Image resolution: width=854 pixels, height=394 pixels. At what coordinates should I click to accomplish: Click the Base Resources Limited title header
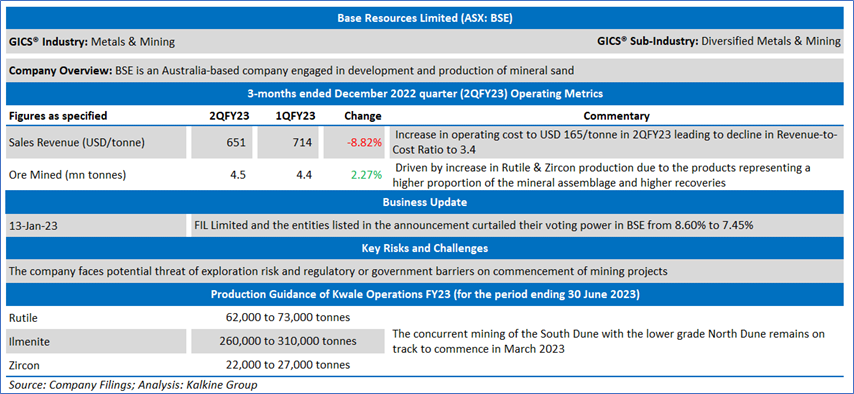(425, 18)
